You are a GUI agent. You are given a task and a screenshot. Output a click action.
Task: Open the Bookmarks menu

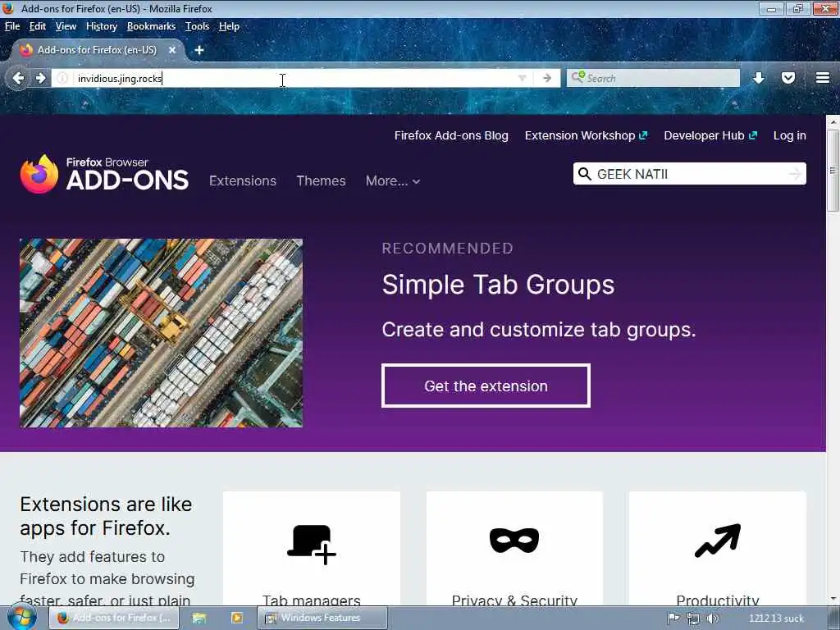tap(151, 26)
